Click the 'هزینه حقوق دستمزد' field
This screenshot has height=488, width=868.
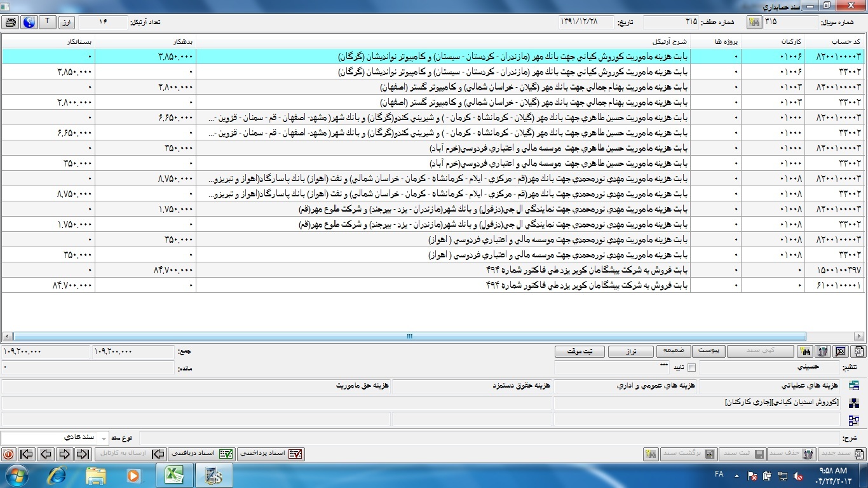(471, 386)
